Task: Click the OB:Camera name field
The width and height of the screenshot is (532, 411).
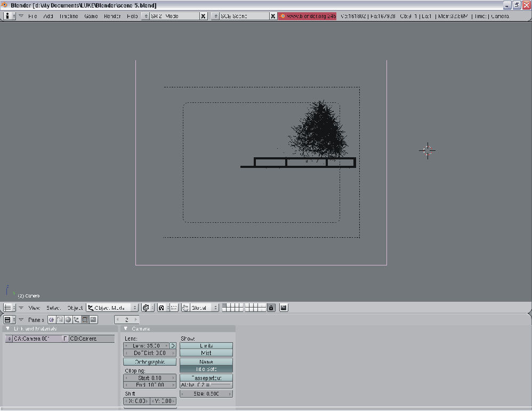Action: coord(92,339)
